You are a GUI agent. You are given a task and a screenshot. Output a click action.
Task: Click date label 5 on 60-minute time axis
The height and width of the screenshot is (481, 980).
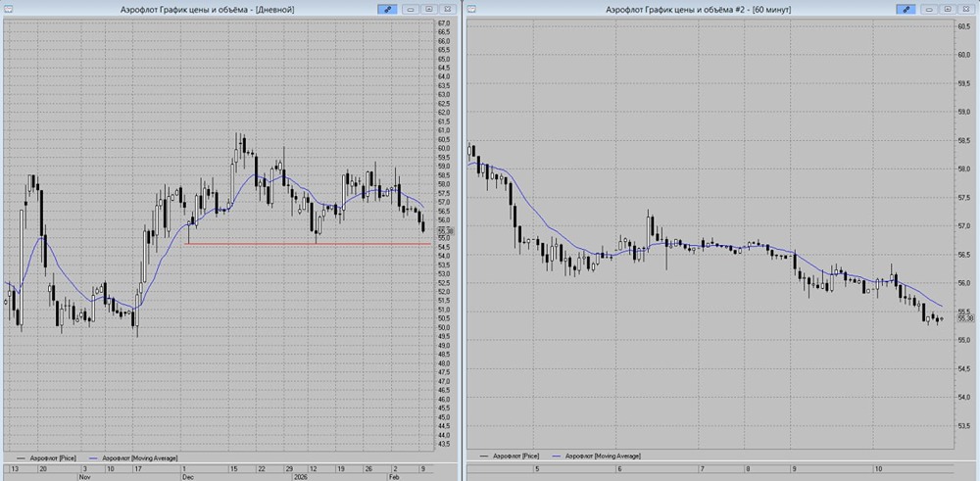click(536, 468)
